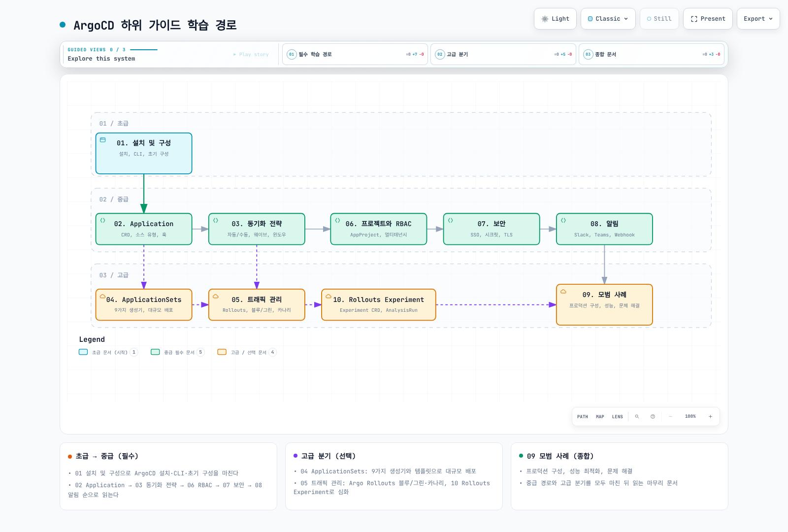The height and width of the screenshot is (532, 788).
Task: Click cloud icon on 05 트래픽 관리 node
Action: pos(216,297)
